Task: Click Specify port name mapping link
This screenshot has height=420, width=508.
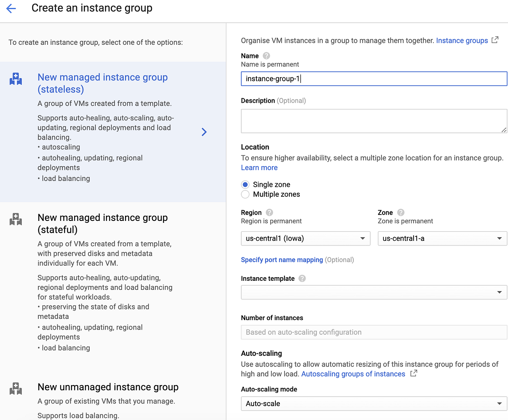Action: pos(282,260)
